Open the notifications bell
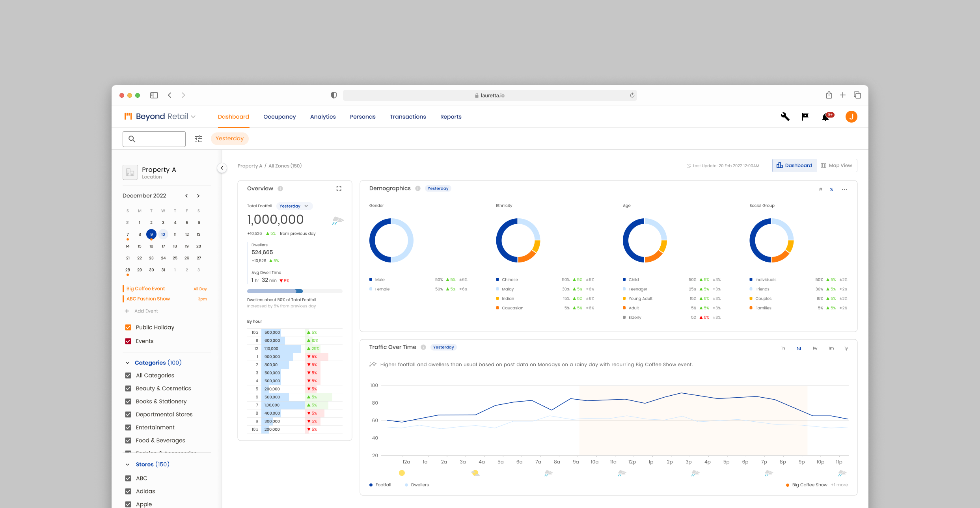This screenshot has height=508, width=980. (825, 117)
